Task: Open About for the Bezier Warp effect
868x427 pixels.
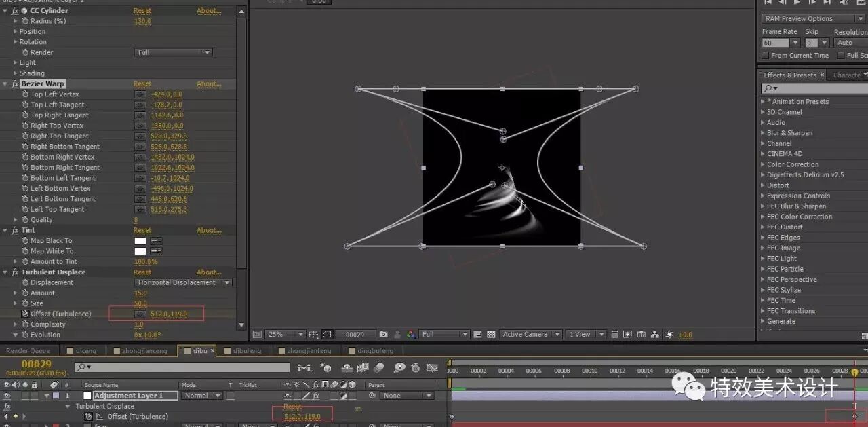Action: click(209, 84)
